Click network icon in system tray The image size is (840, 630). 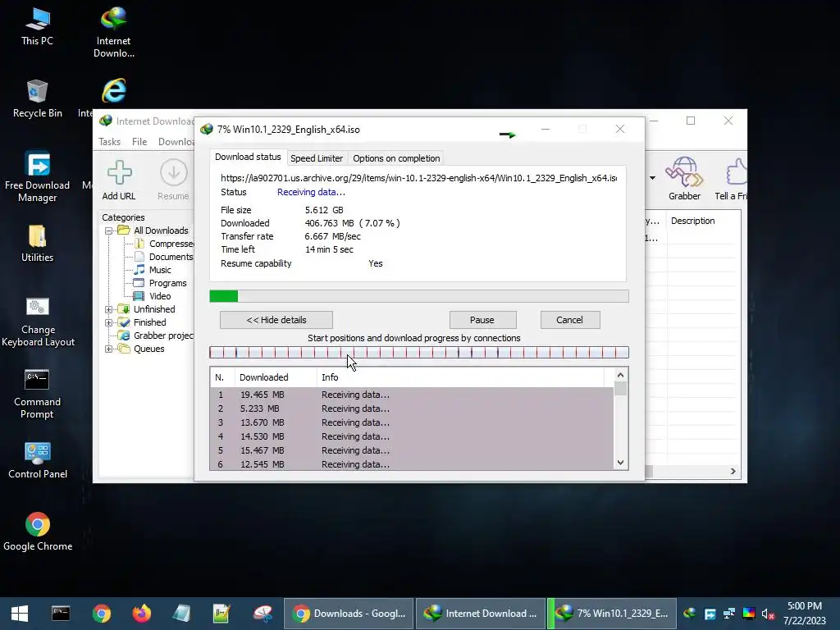coord(729,614)
